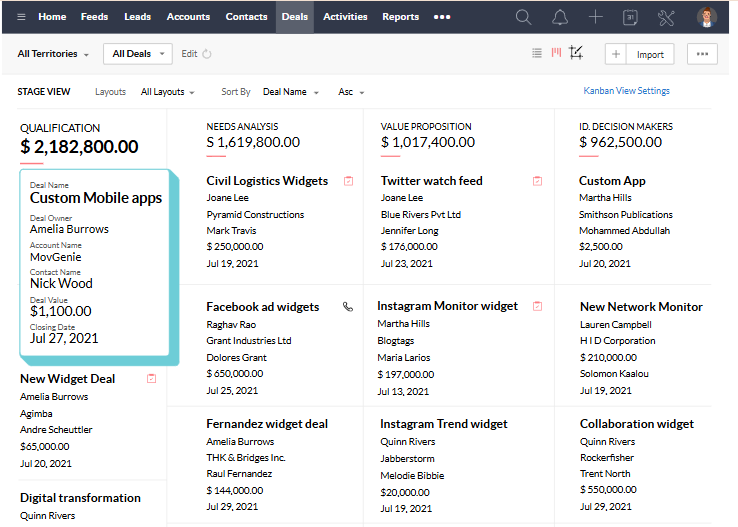Viewport: 738px width, 527px height.
Task: Go to the Home tab
Action: (52, 17)
